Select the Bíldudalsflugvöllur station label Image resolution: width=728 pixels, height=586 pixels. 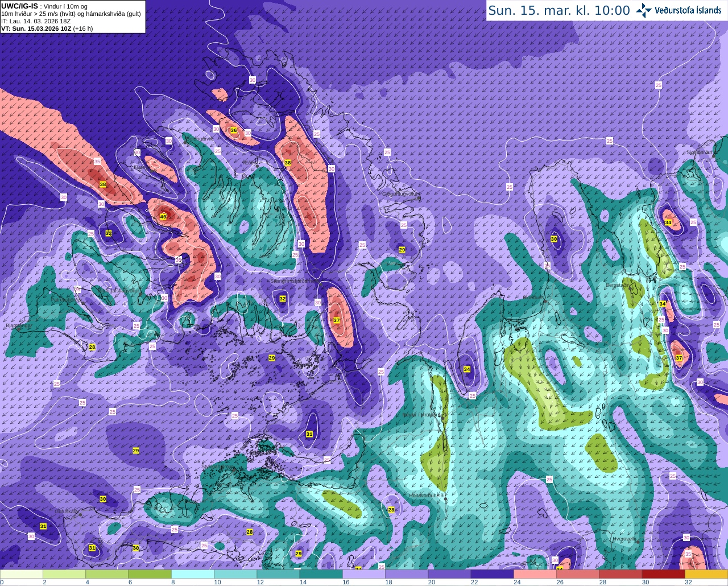point(119,290)
